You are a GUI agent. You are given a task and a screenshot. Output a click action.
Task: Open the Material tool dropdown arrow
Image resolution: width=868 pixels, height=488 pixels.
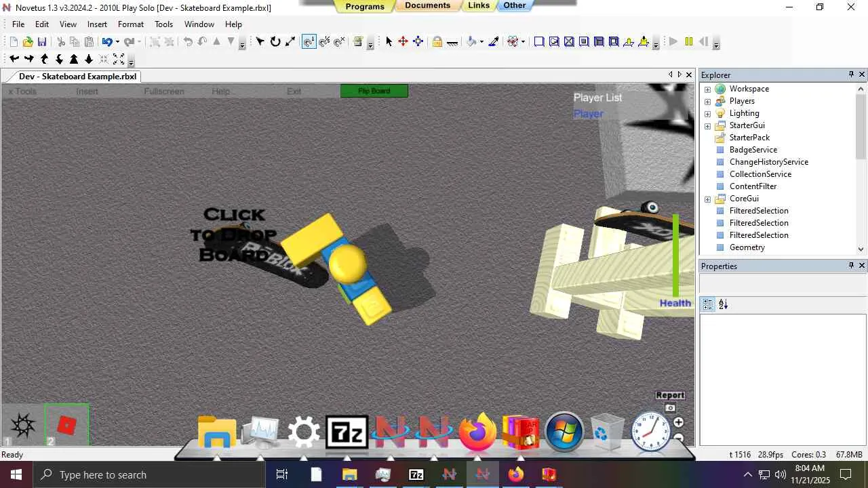(523, 42)
